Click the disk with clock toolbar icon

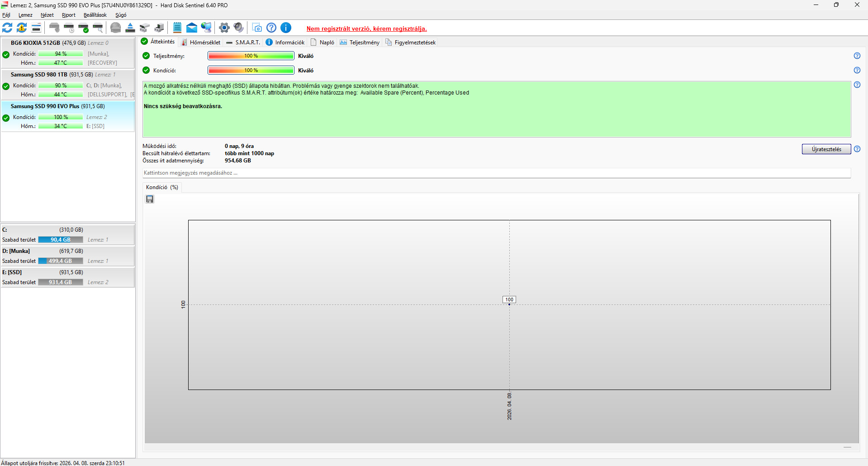69,28
